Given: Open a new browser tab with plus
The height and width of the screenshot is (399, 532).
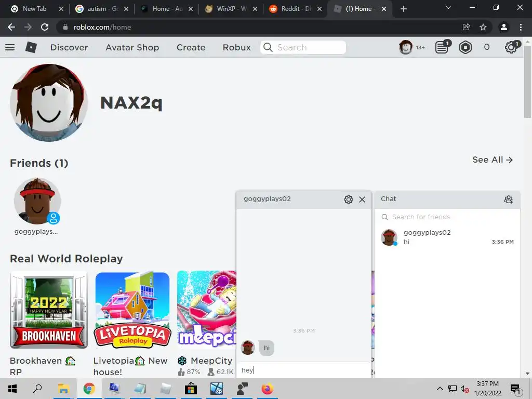Looking at the screenshot, I should (403, 9).
